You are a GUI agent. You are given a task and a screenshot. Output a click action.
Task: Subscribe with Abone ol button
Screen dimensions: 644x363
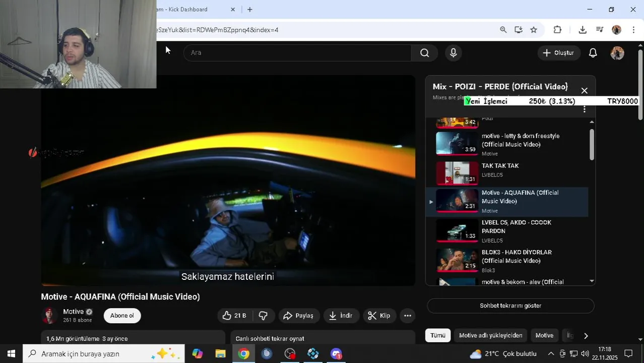122,316
